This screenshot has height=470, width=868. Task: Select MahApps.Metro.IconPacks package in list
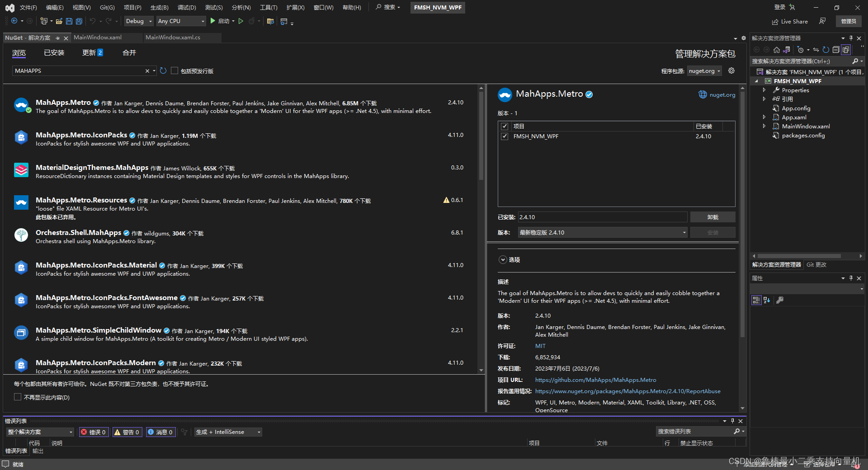[x=240, y=139]
